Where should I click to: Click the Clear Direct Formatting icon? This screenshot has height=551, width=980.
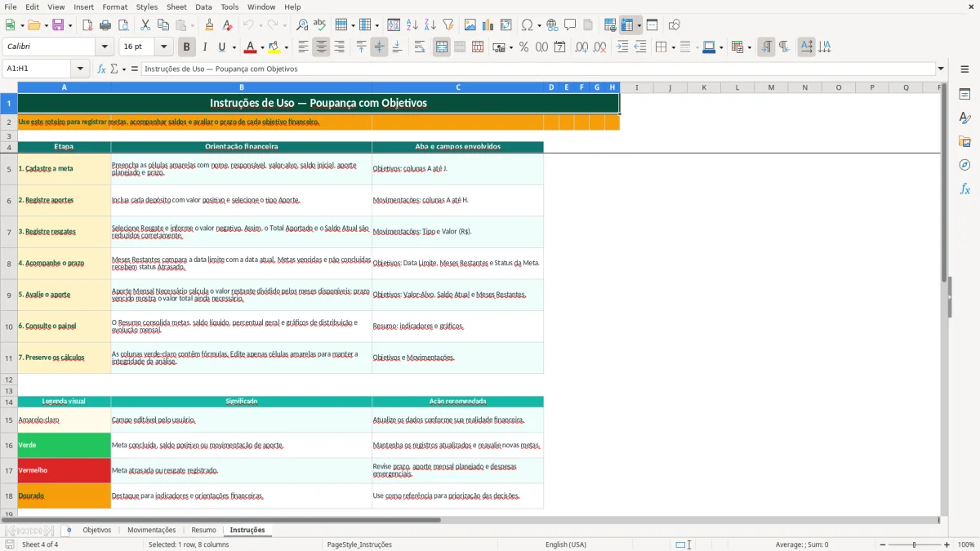[x=228, y=25]
